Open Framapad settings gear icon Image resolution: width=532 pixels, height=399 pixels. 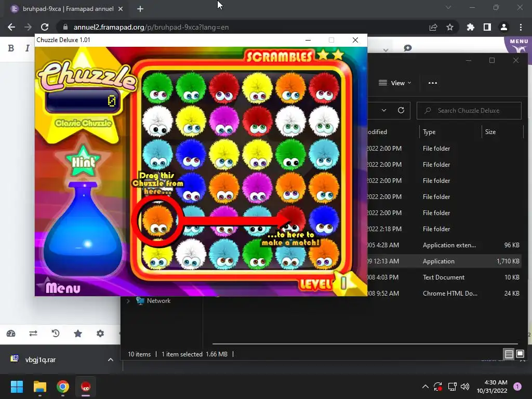100,334
